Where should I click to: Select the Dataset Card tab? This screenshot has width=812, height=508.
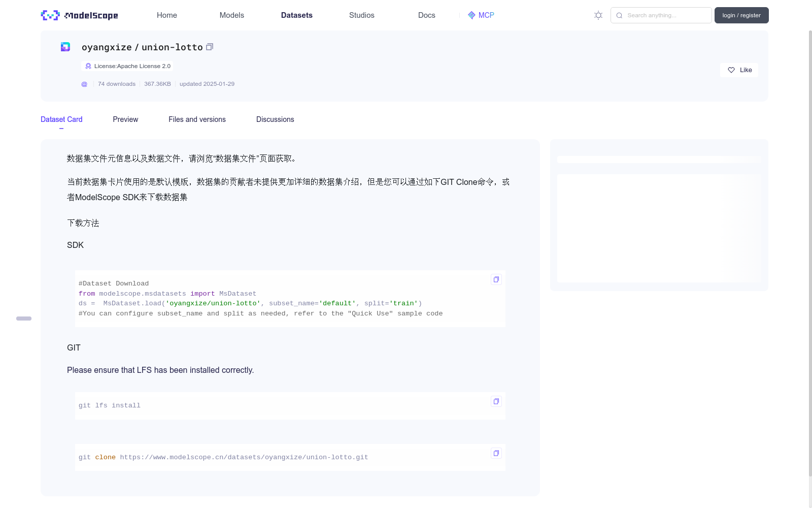click(61, 119)
